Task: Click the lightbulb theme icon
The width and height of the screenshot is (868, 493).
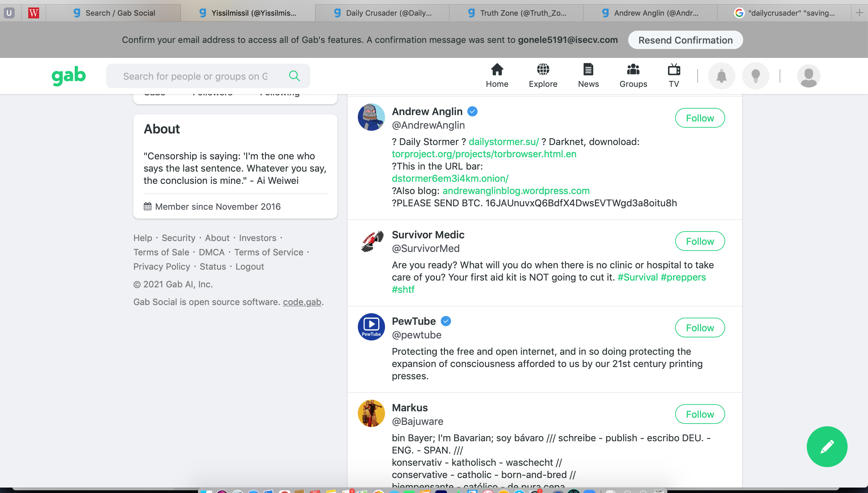Action: click(x=755, y=76)
